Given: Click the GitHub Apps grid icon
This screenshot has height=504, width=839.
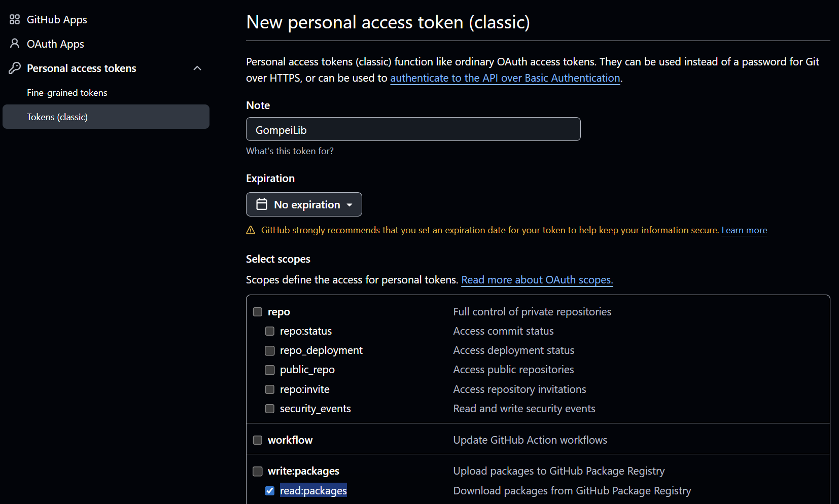Looking at the screenshot, I should click(x=14, y=19).
